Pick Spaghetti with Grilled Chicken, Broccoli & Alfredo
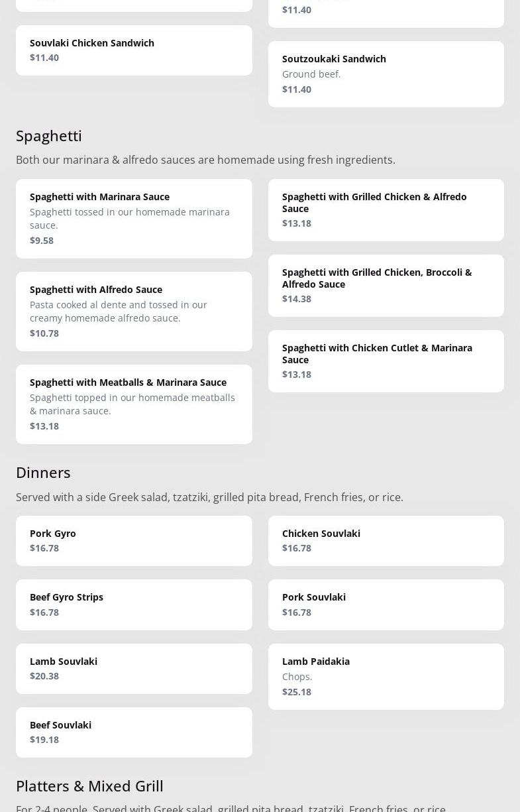520x812 pixels. click(x=386, y=285)
